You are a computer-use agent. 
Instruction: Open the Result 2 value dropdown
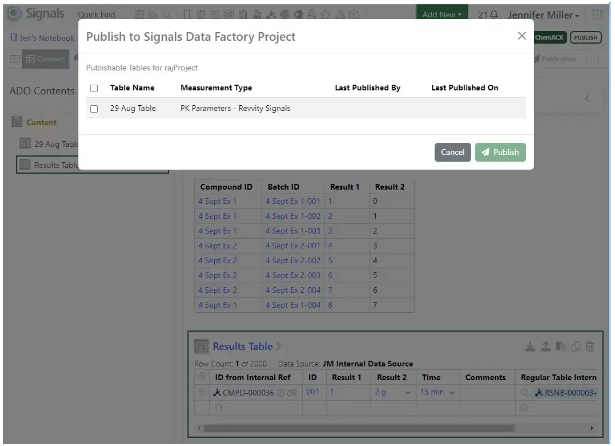point(407,392)
